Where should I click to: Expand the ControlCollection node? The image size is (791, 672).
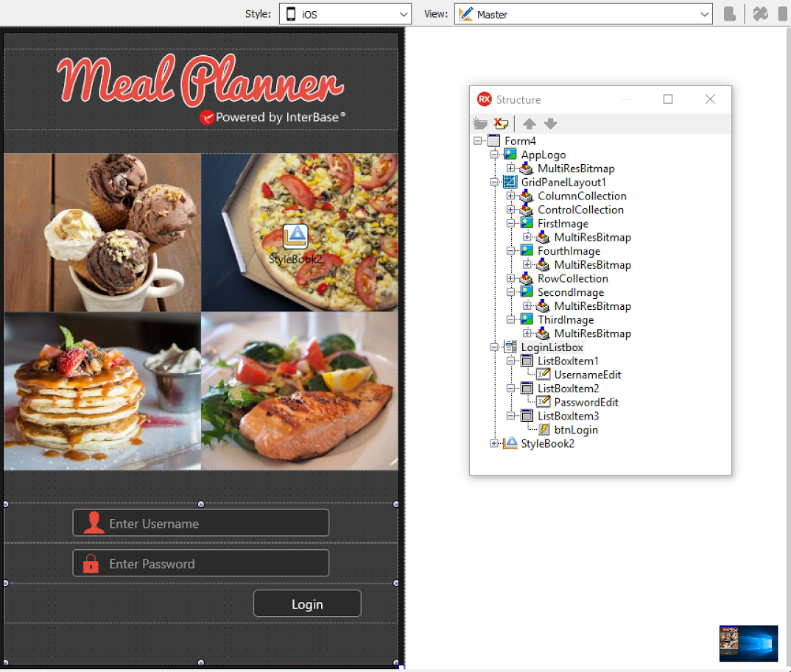510,209
